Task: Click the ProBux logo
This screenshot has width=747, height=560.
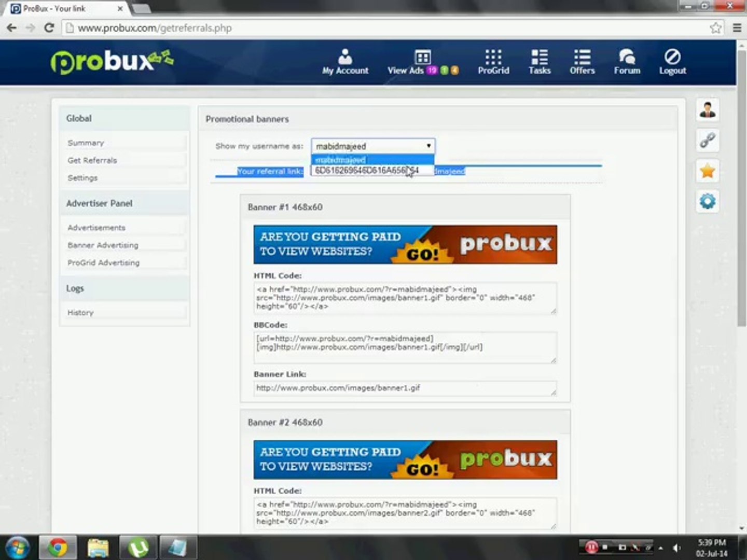Action: pos(112,62)
